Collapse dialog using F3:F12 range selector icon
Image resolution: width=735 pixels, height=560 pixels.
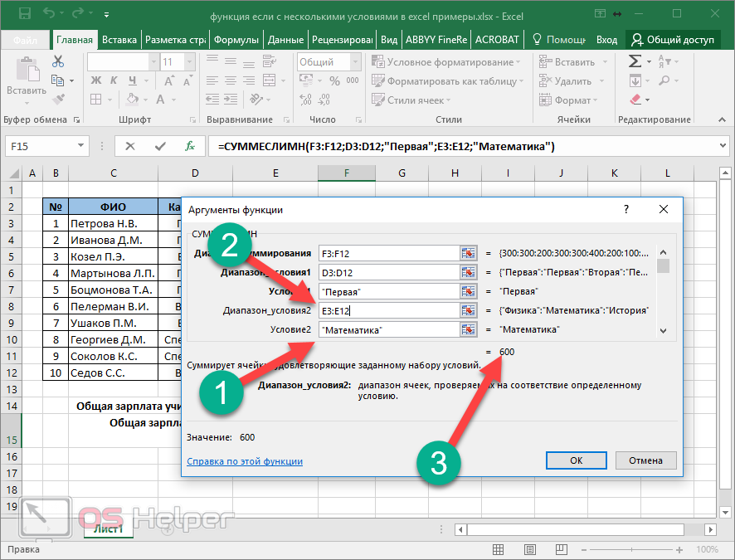point(469,253)
